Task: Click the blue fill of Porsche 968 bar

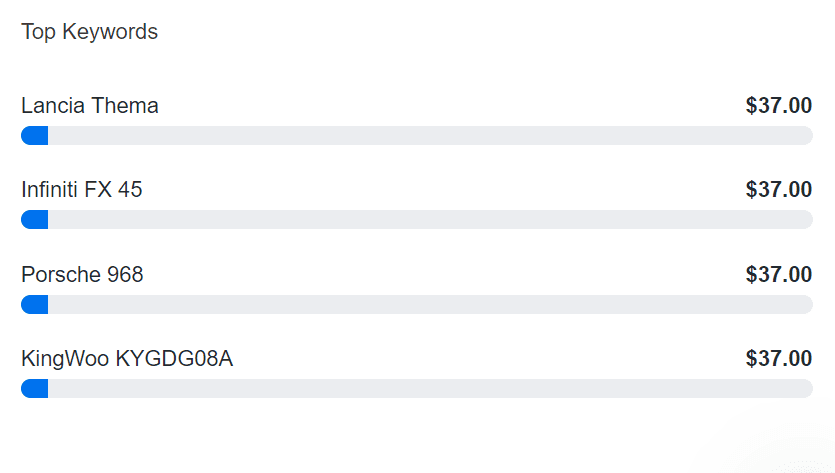Action: 35,305
